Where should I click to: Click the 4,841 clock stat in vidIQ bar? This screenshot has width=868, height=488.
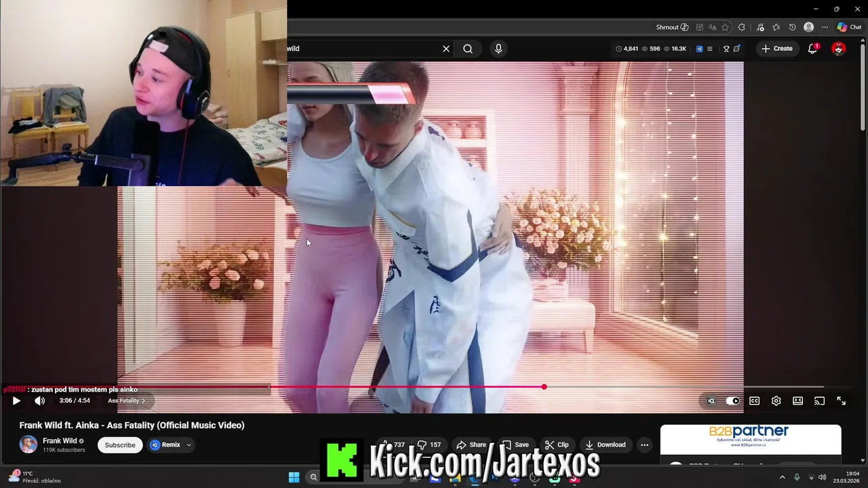pos(627,49)
